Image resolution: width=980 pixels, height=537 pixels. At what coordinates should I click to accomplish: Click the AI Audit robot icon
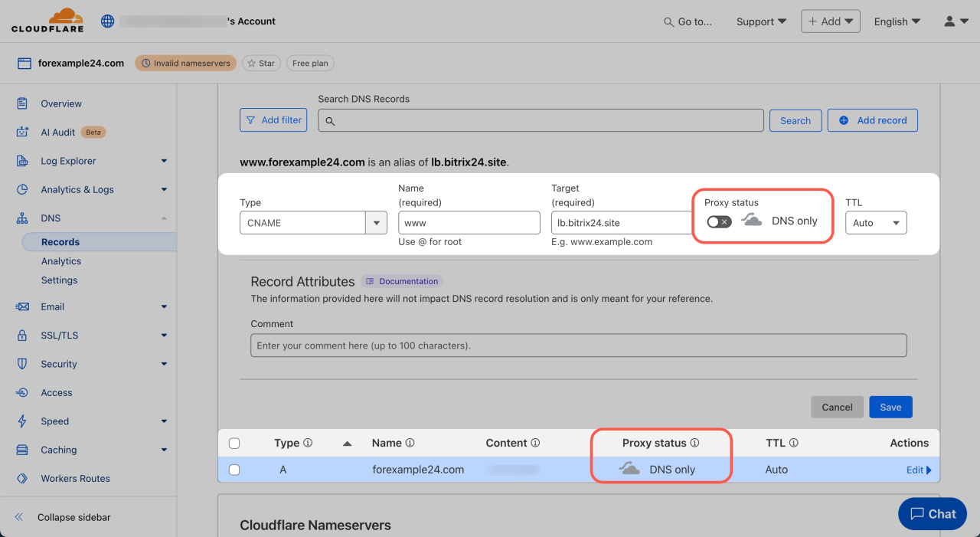pyautogui.click(x=22, y=133)
